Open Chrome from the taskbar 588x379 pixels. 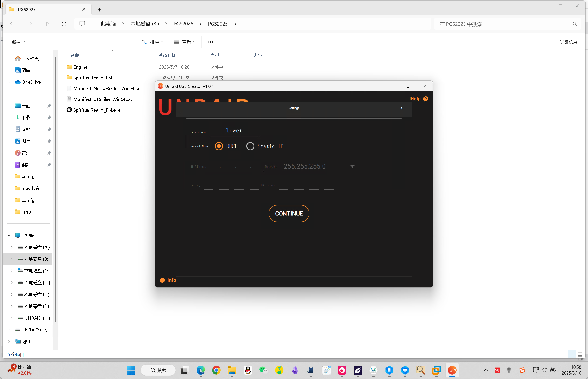pos(216,370)
